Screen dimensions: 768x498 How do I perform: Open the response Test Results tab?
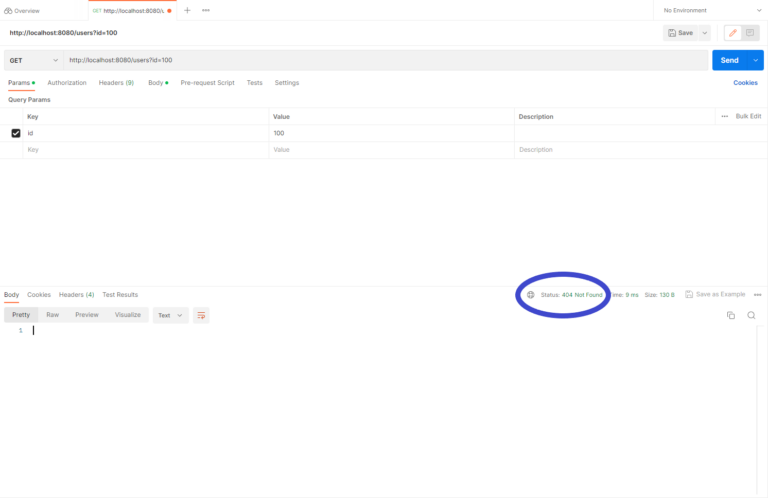[x=120, y=295]
